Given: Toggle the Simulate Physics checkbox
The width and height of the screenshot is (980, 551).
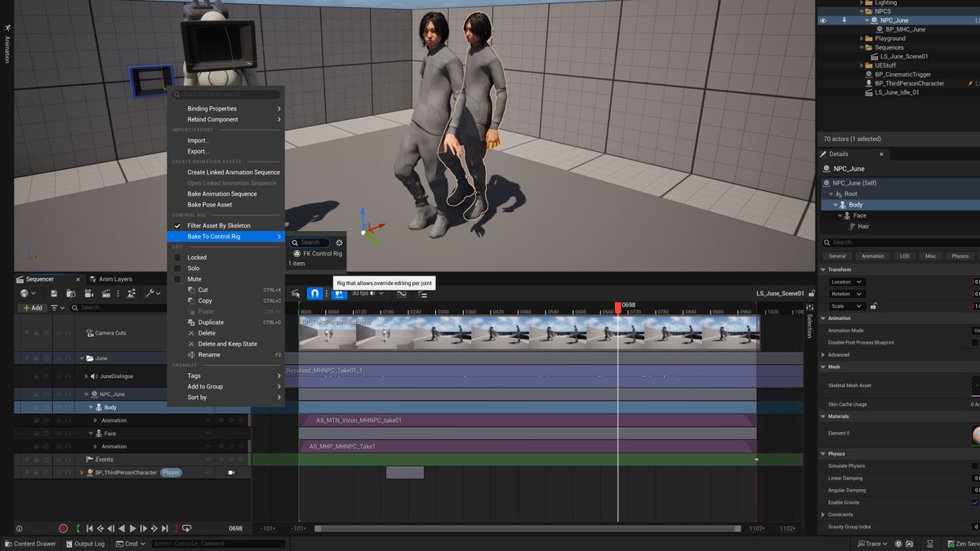Looking at the screenshot, I should pyautogui.click(x=975, y=465).
